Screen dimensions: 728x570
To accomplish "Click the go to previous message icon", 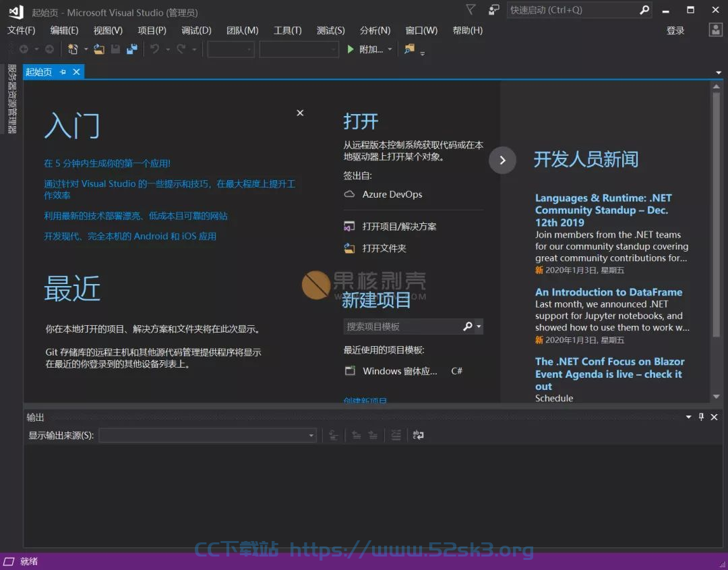I will point(356,435).
